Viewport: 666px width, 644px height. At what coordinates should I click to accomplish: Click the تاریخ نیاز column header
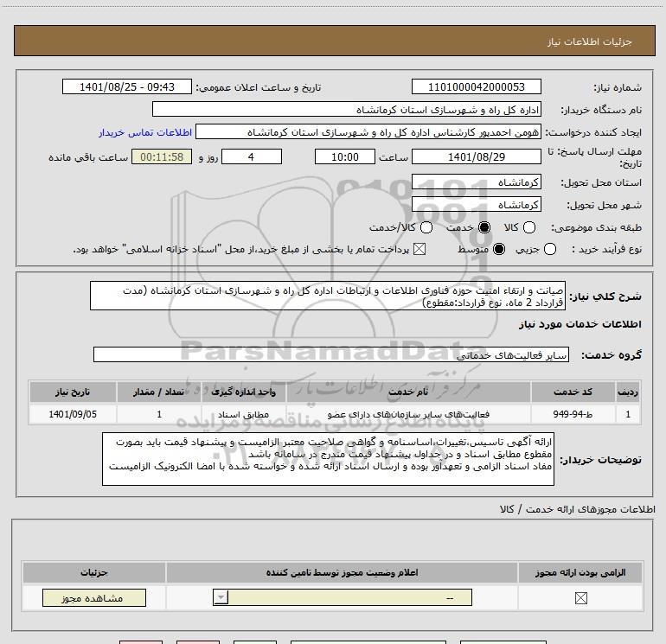point(73,392)
